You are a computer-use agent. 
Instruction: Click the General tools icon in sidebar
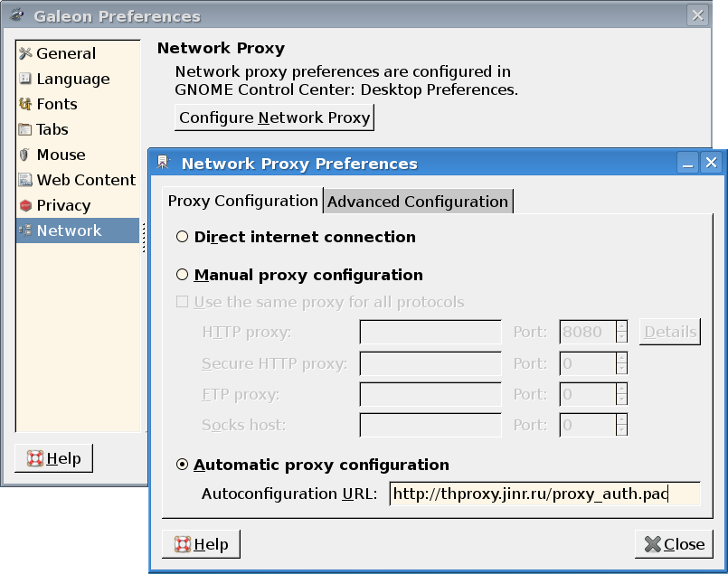click(x=25, y=54)
